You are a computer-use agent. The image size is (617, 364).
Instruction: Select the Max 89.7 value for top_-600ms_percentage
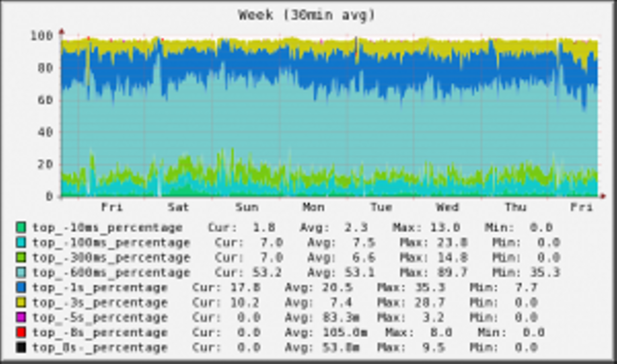[452, 272]
